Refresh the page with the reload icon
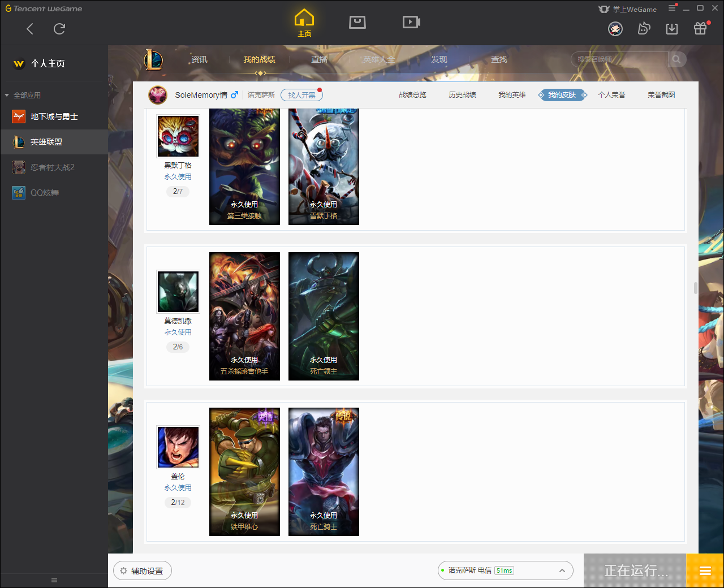The image size is (724, 588). click(x=59, y=29)
